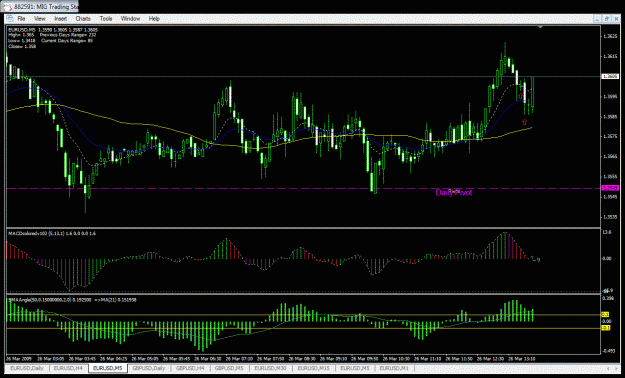The width and height of the screenshot is (625, 378).
Task: Open the Charts menu
Action: 83,19
